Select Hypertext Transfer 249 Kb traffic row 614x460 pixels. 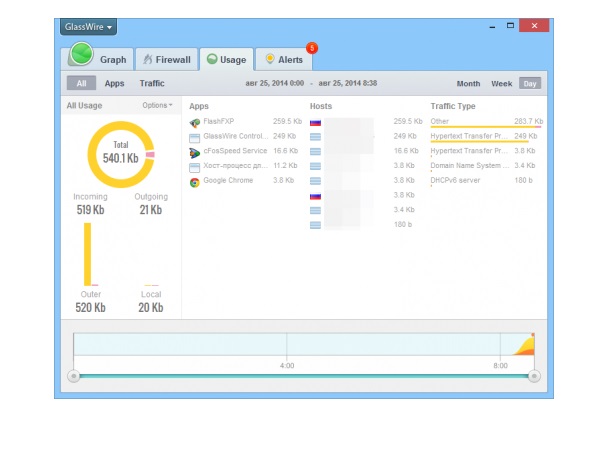click(x=487, y=137)
